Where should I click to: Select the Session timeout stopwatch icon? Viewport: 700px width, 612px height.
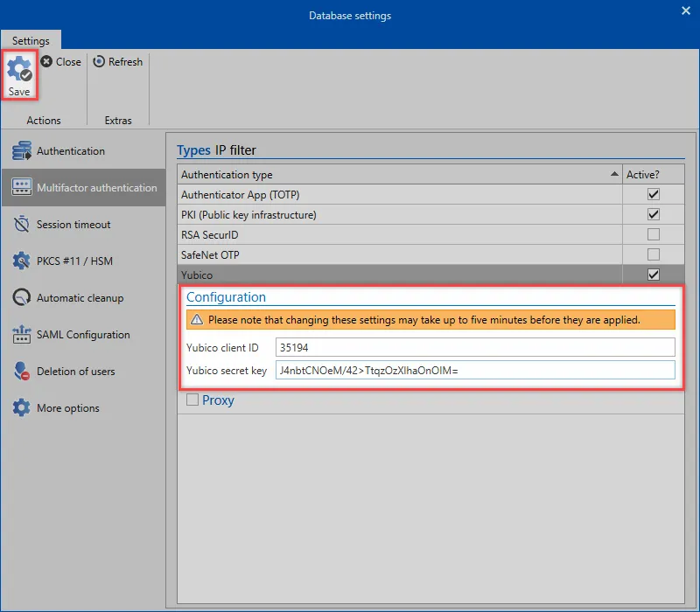[x=22, y=225]
